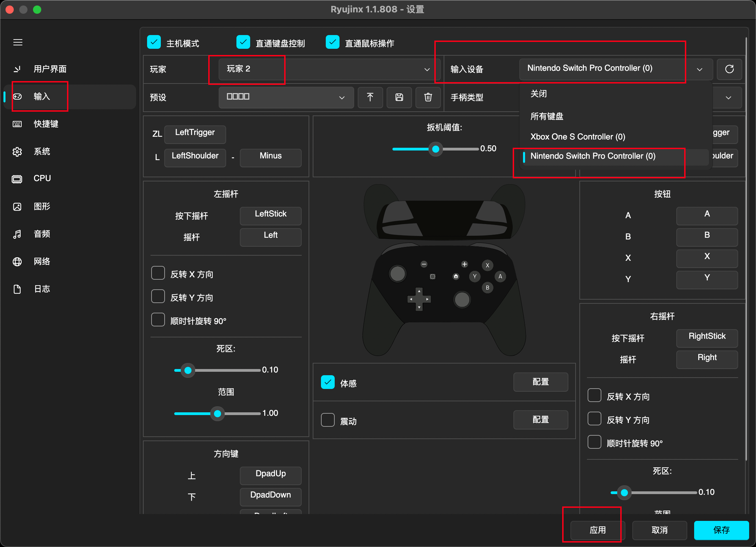The image size is (756, 547).
Task: Expand the 预设 preset dropdown
Action: (x=286, y=97)
